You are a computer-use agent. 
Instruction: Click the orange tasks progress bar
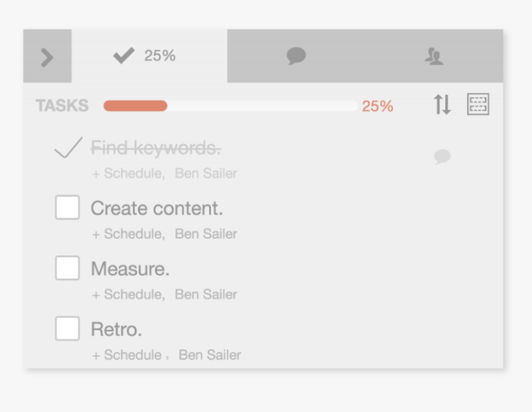[x=231, y=106]
